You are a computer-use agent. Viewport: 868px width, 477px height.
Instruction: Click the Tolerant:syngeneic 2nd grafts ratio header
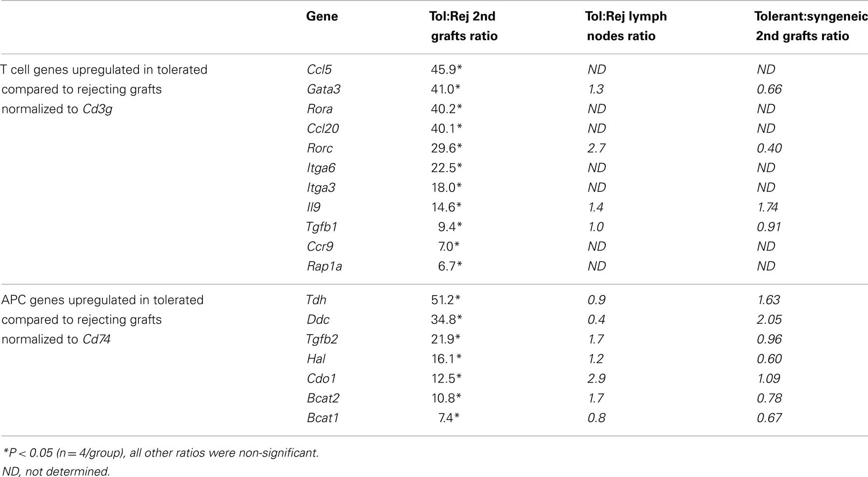tap(810, 26)
